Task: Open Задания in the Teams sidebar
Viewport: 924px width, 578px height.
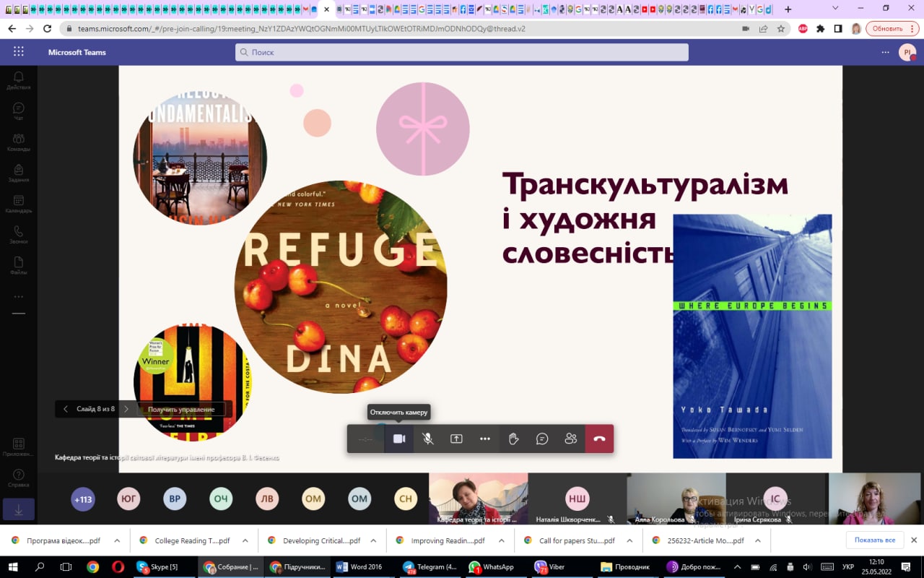Action: (19, 173)
